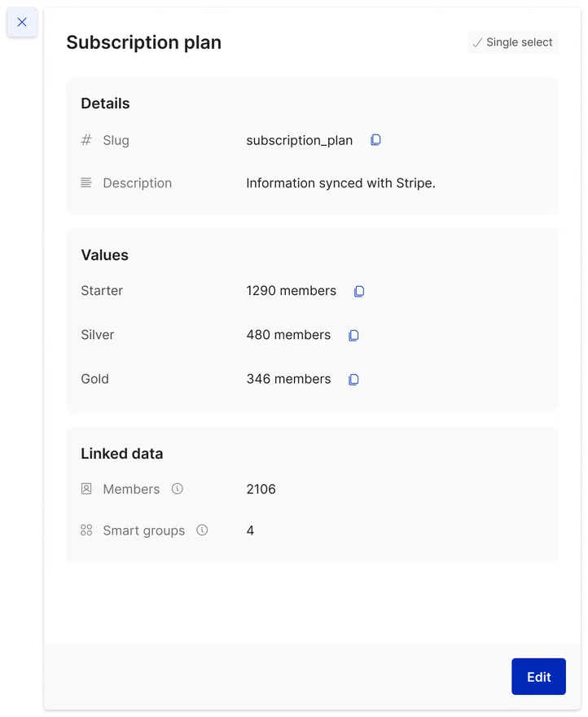This screenshot has height=717, width=588.
Task: Click the Smart groups count 4
Action: 250,530
